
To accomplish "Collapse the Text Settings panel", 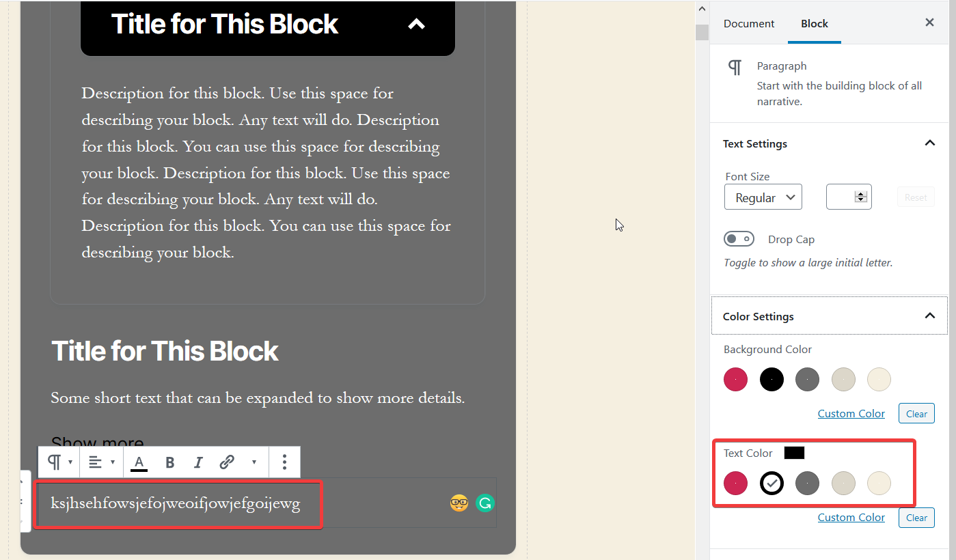I will 929,143.
